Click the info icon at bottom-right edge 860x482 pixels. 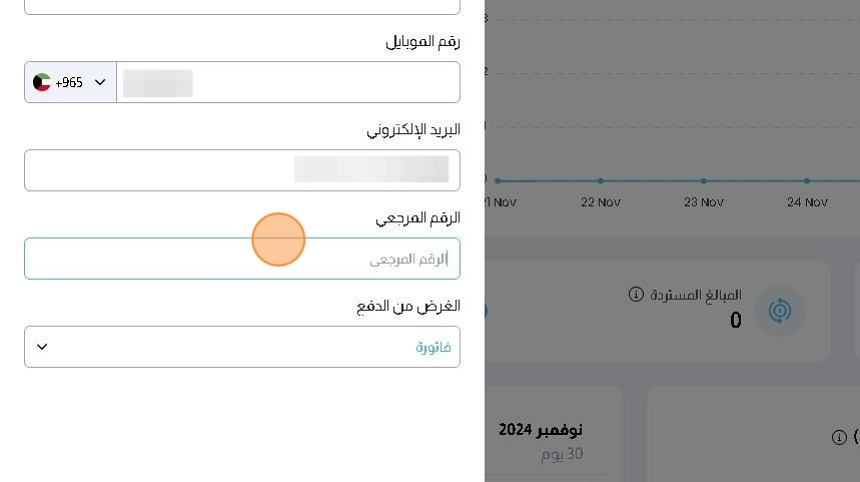tap(839, 437)
